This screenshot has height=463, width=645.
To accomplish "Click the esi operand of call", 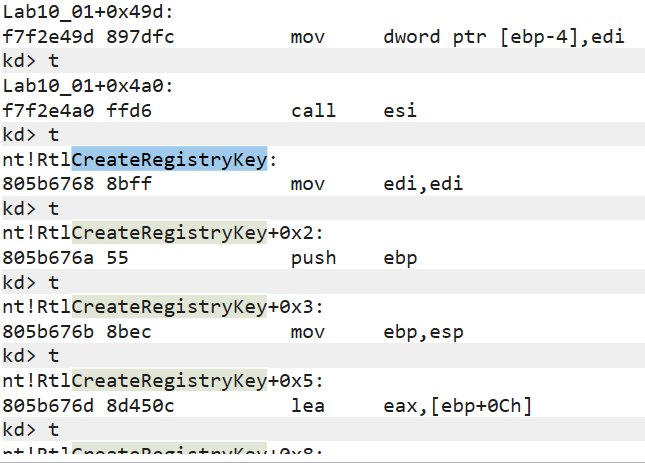I will click(400, 110).
